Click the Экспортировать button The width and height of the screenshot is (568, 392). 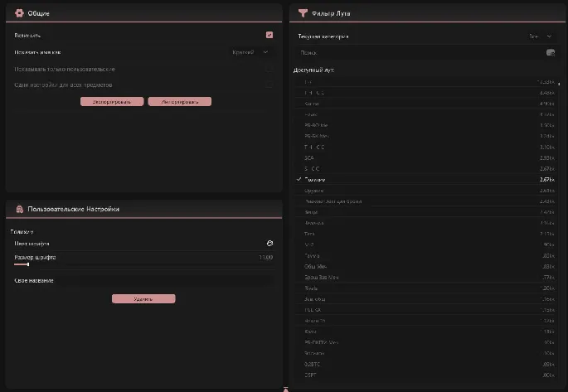pyautogui.click(x=112, y=102)
